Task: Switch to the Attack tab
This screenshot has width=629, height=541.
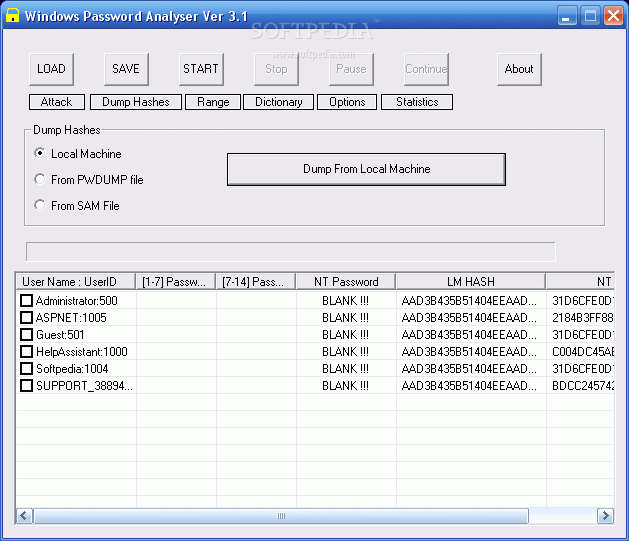Action: tap(57, 102)
